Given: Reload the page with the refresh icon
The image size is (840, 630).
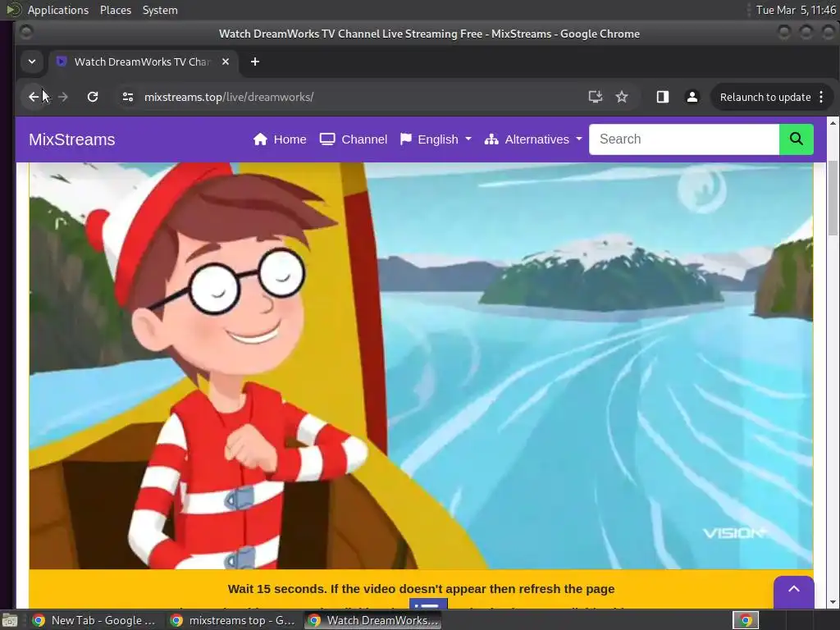Looking at the screenshot, I should 93,97.
